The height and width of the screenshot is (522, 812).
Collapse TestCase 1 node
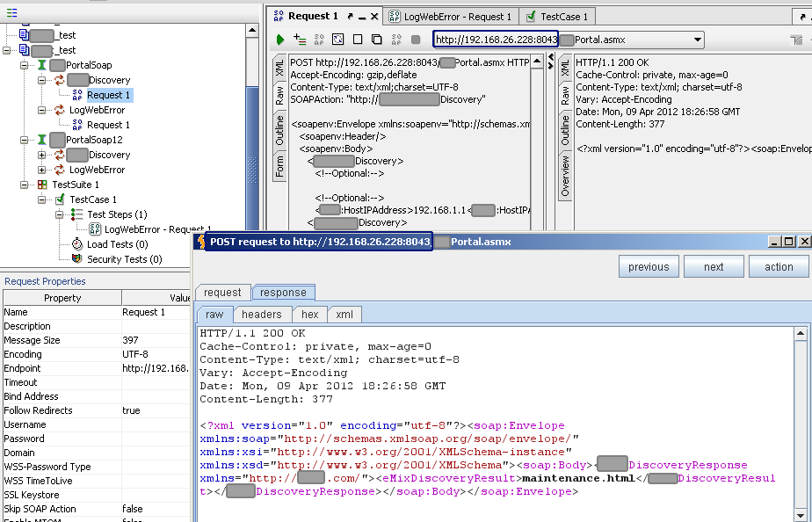pos(41,199)
